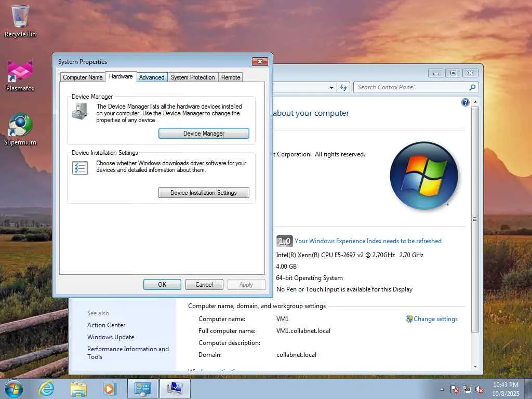Image resolution: width=532 pixels, height=399 pixels.
Task: Confirm with the OK button
Action: click(x=162, y=285)
